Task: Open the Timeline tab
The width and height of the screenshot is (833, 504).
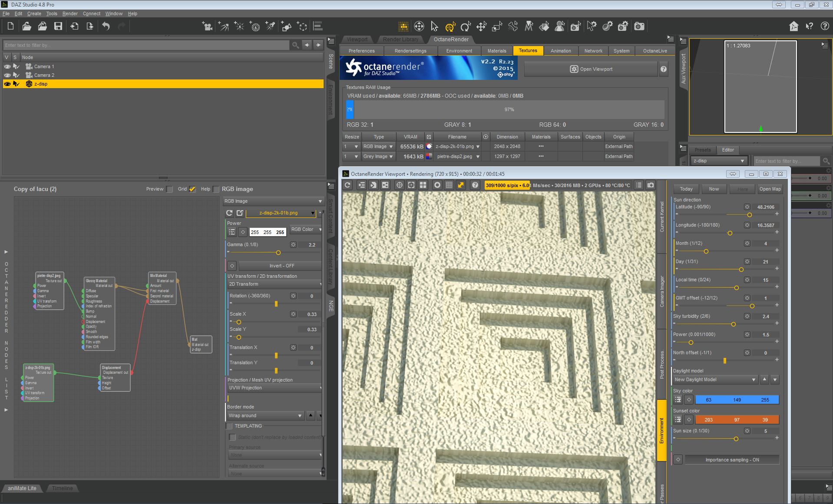Action: (63, 488)
